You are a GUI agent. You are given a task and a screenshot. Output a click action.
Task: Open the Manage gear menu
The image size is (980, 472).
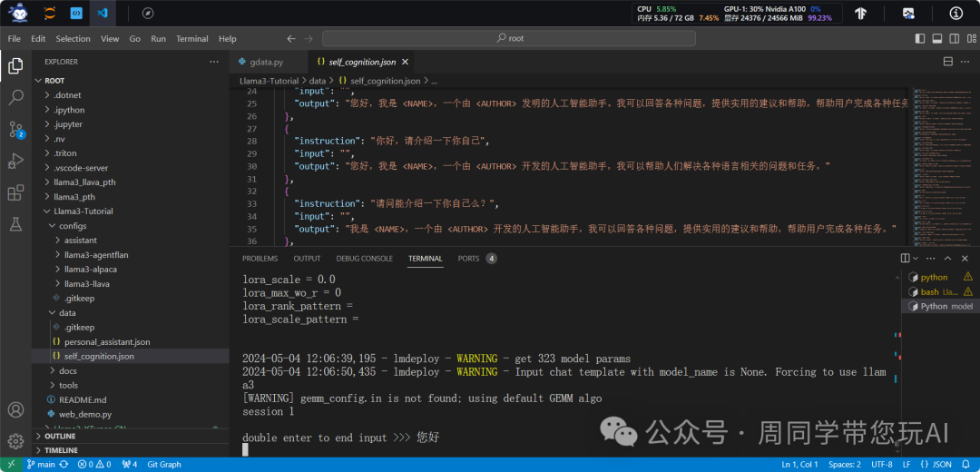15,440
